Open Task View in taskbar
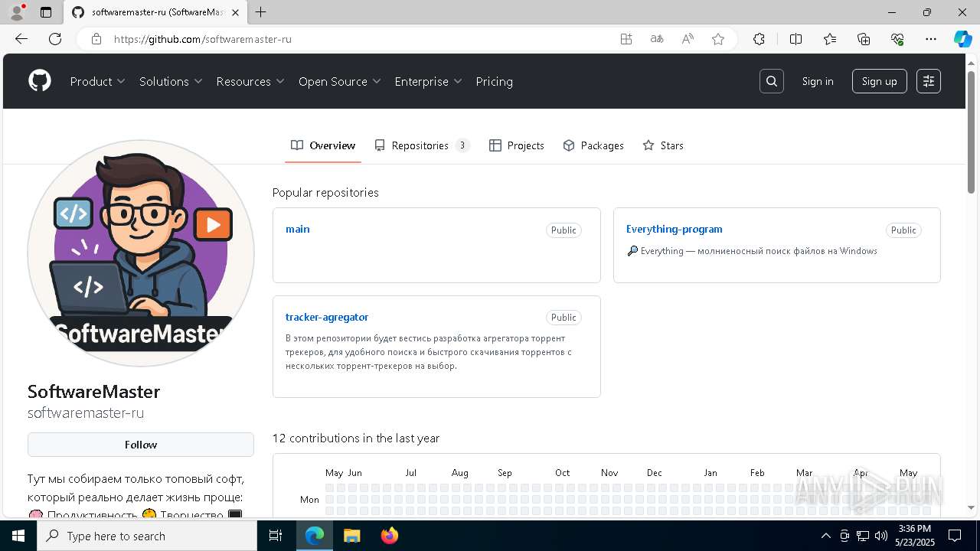The image size is (980, 551). click(x=276, y=536)
